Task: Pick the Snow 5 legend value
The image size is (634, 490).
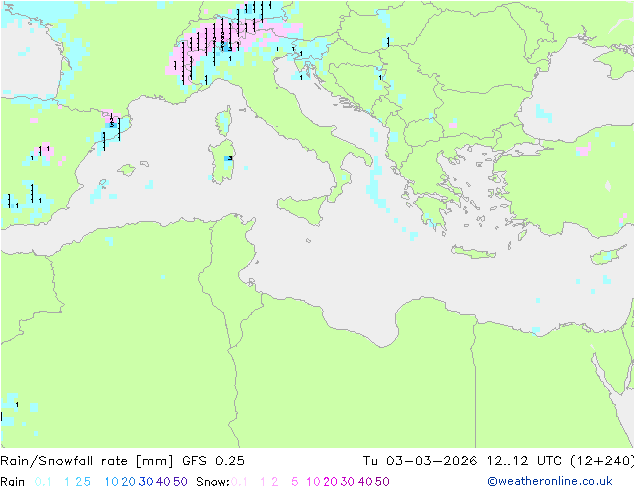Action: (295, 482)
